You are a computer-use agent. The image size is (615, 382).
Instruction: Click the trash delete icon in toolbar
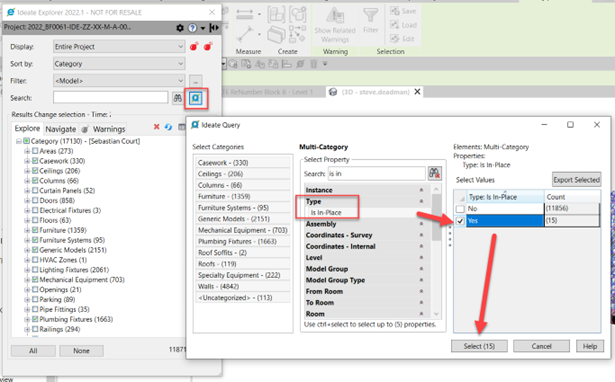coord(313,64)
